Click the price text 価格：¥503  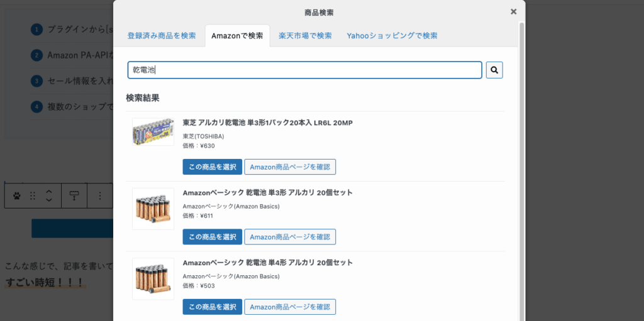pyautogui.click(x=199, y=285)
